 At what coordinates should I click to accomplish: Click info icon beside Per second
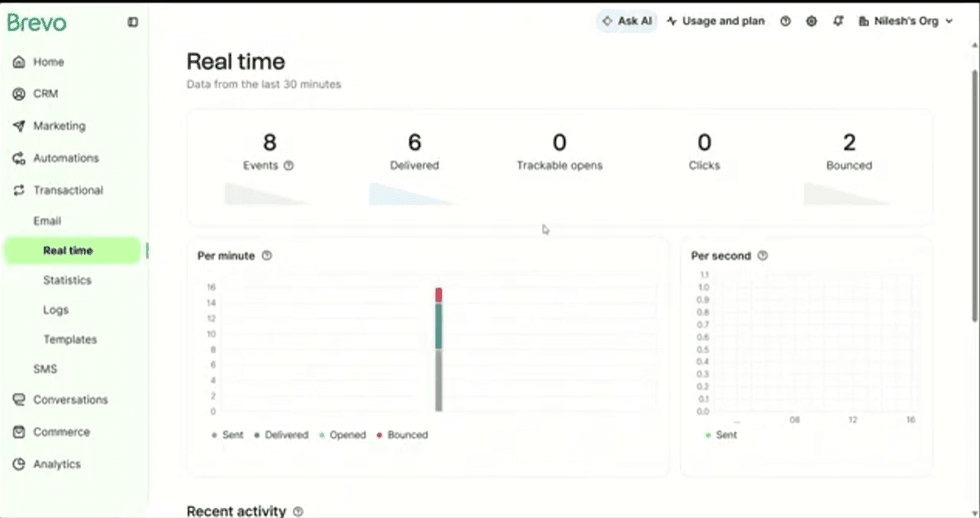(762, 256)
